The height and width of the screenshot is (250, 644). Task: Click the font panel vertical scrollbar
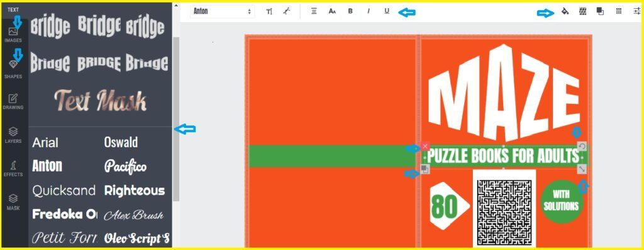pos(176,119)
